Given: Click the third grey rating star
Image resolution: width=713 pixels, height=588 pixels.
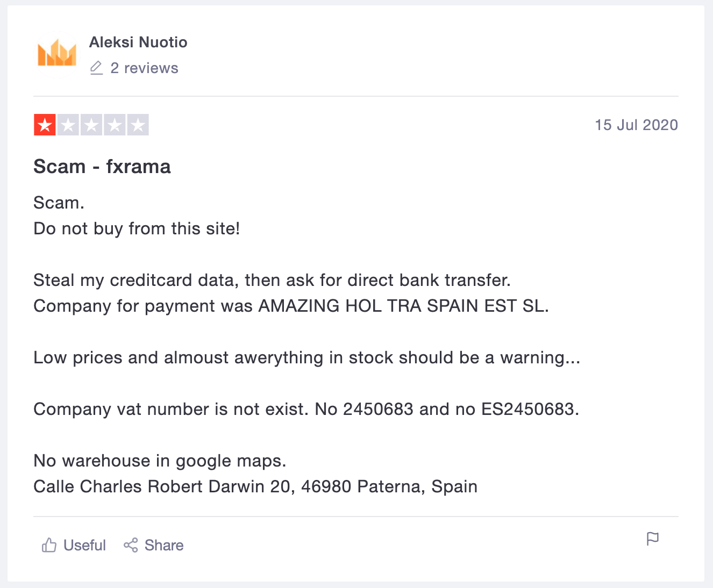Looking at the screenshot, I should coord(91,125).
